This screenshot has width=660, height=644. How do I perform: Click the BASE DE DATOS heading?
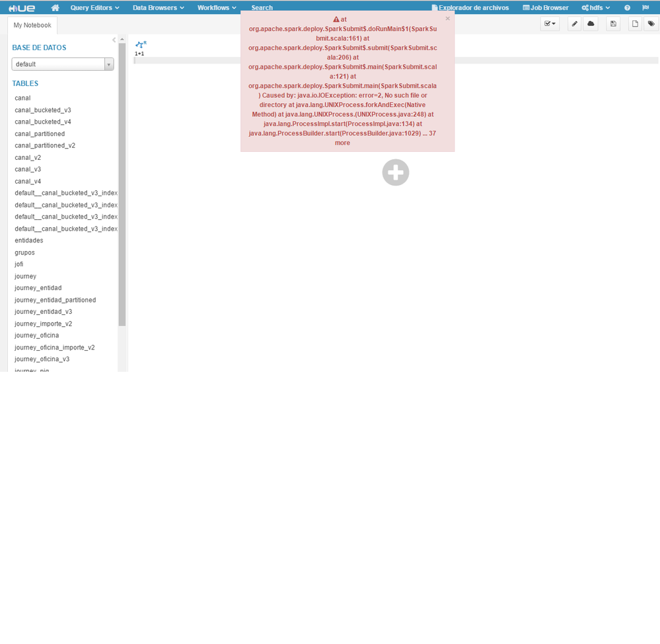(x=39, y=48)
